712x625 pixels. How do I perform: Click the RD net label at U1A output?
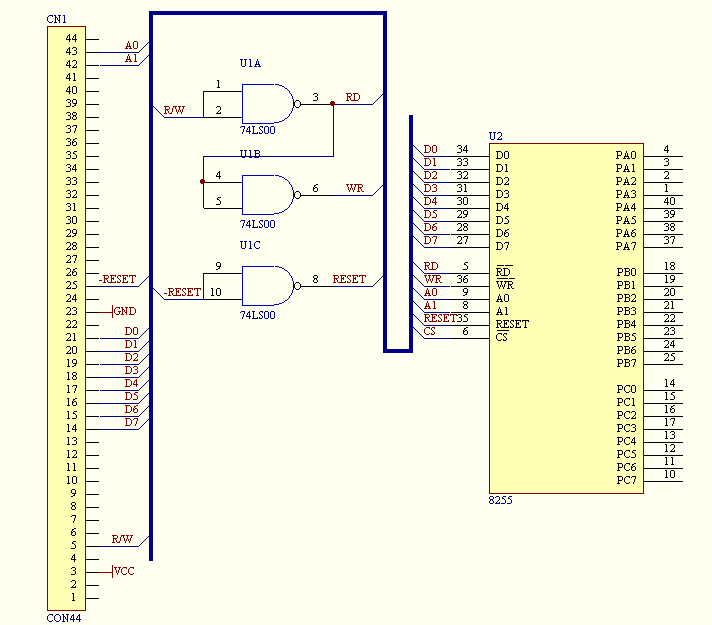tap(353, 98)
